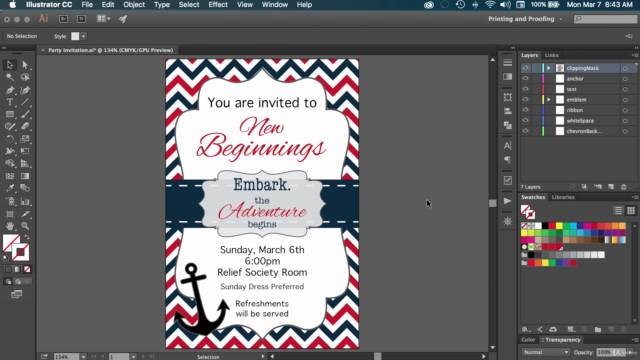Viewport: 640px width, 360px height.
Task: Select the Artboard tool
Action: (x=10, y=213)
